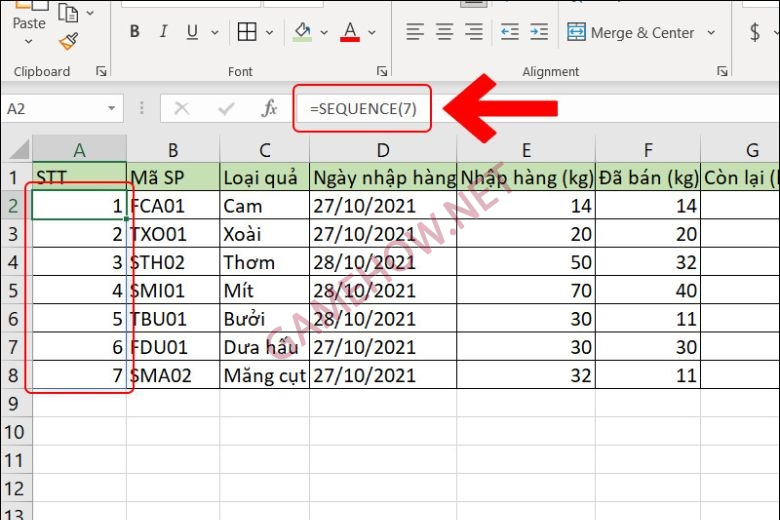Screen dimensions: 780x520
Task: Select row 5 header
Action: [15, 290]
